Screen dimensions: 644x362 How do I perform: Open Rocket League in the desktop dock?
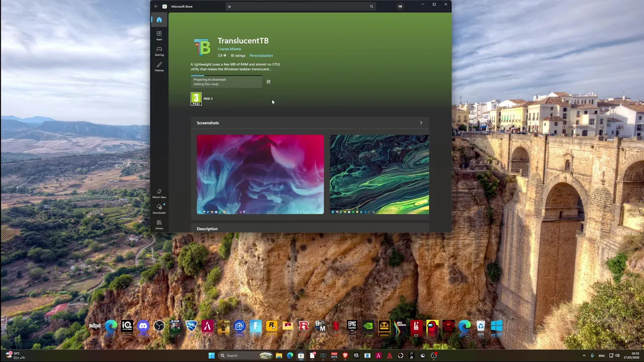click(x=191, y=326)
